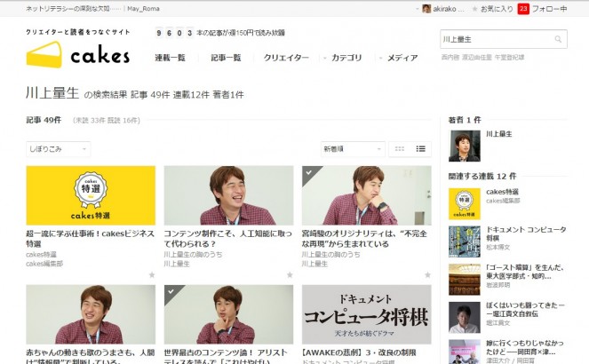The width and height of the screenshot is (589, 364).
Task: Switch to list view layout
Action: [x=421, y=149]
